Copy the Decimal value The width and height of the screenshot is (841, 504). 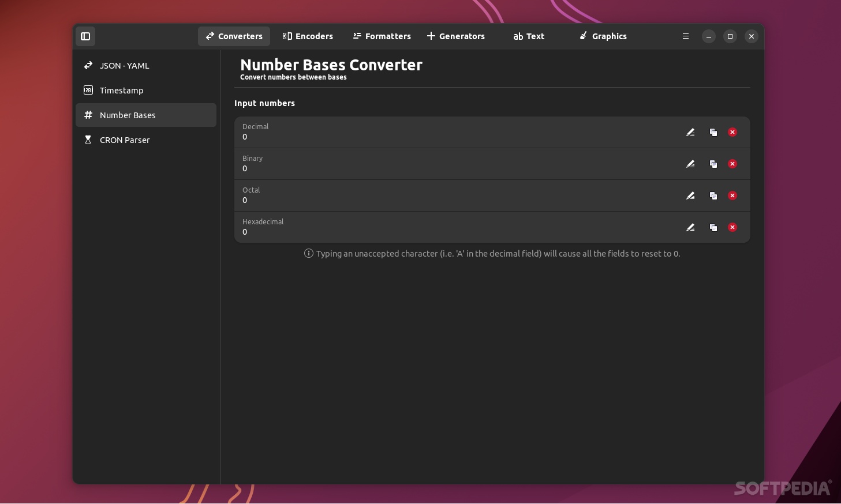pos(713,132)
